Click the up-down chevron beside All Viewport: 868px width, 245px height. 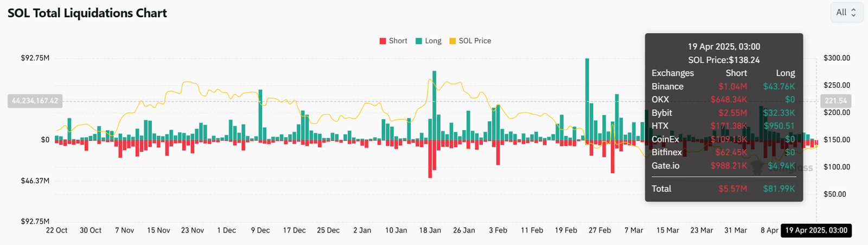coord(853,12)
